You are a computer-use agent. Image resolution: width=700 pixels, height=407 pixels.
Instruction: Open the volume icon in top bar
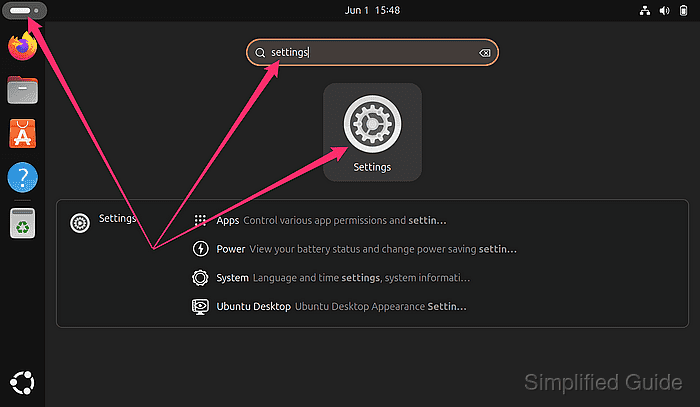[664, 10]
